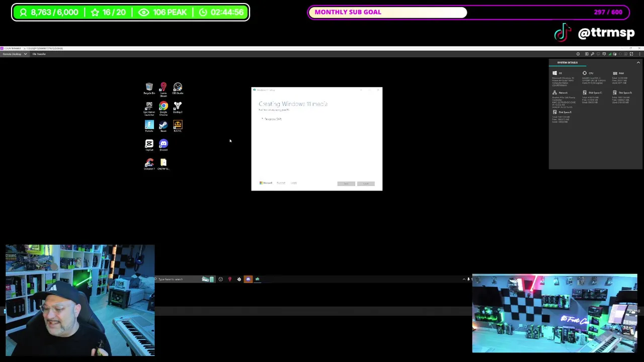Click the Next button in the Windows 11 setup
The width and height of the screenshot is (644, 362).
pyautogui.click(x=366, y=184)
